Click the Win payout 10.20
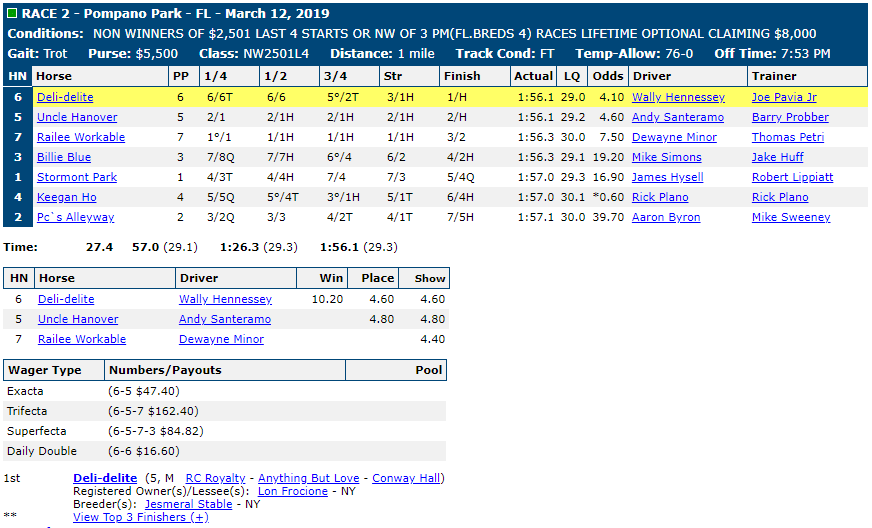 [327, 299]
